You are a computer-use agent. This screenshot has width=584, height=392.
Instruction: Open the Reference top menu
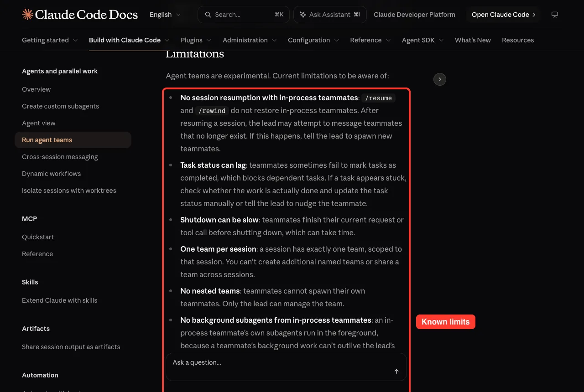click(370, 40)
